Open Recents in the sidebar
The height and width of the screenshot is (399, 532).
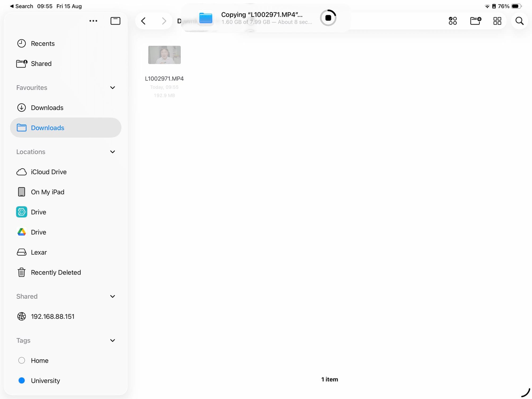click(x=66, y=43)
